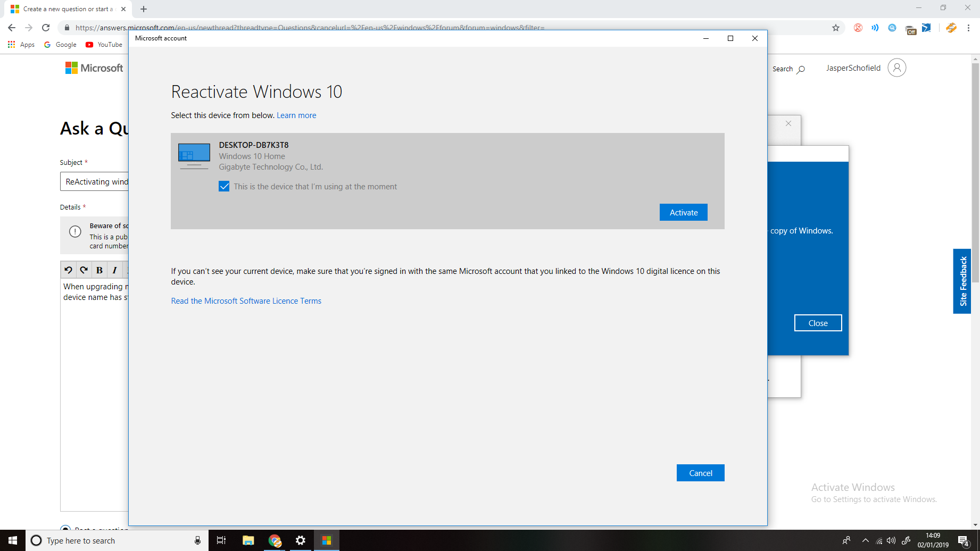Click the Undo button in editor toolbar
The image size is (980, 551).
pyautogui.click(x=68, y=270)
